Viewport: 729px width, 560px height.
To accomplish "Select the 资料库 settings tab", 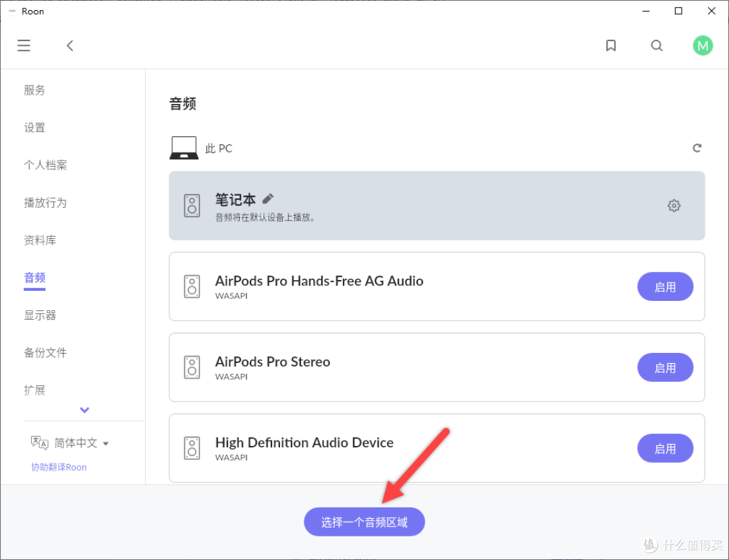I will coord(40,240).
